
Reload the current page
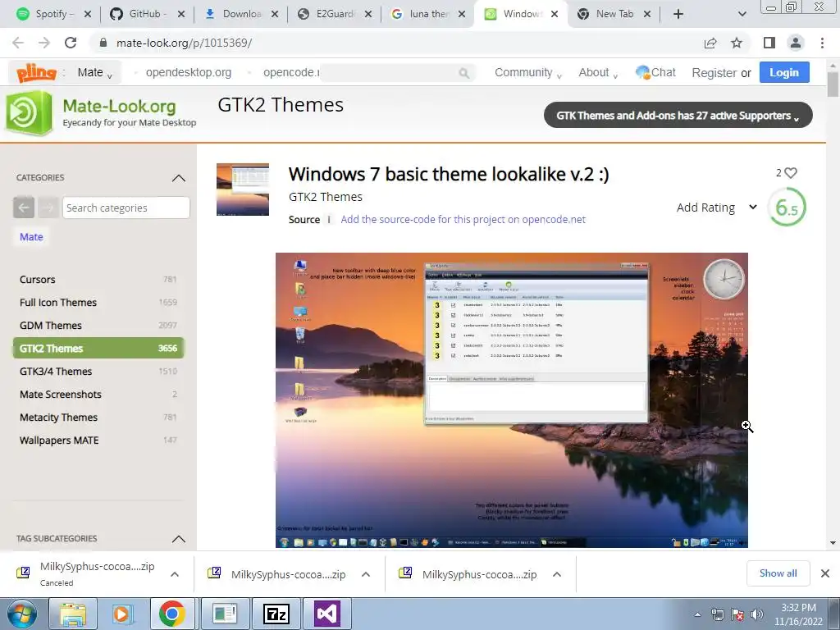coord(71,43)
